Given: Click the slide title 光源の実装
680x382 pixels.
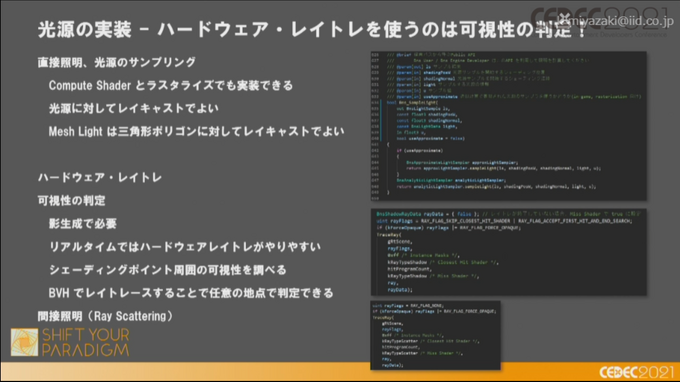Looking at the screenshot, I should point(85,29).
